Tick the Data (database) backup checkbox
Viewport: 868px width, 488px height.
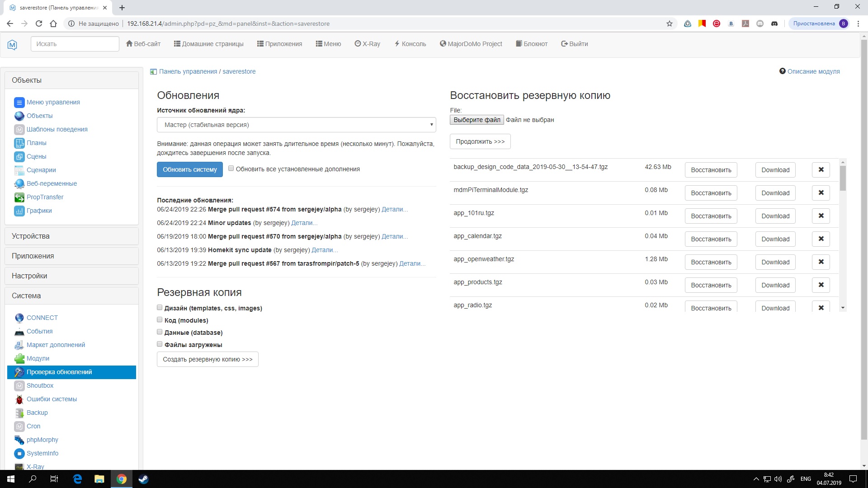160,332
